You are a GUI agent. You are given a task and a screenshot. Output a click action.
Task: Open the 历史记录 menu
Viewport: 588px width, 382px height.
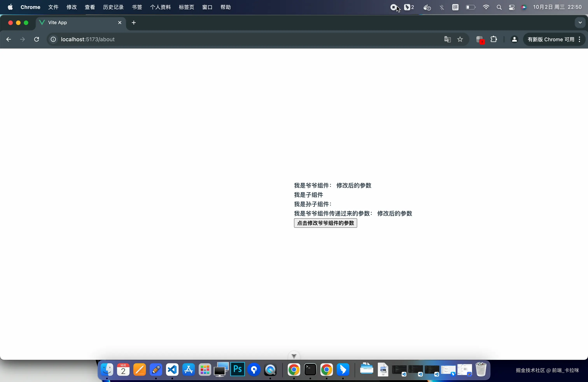point(113,7)
